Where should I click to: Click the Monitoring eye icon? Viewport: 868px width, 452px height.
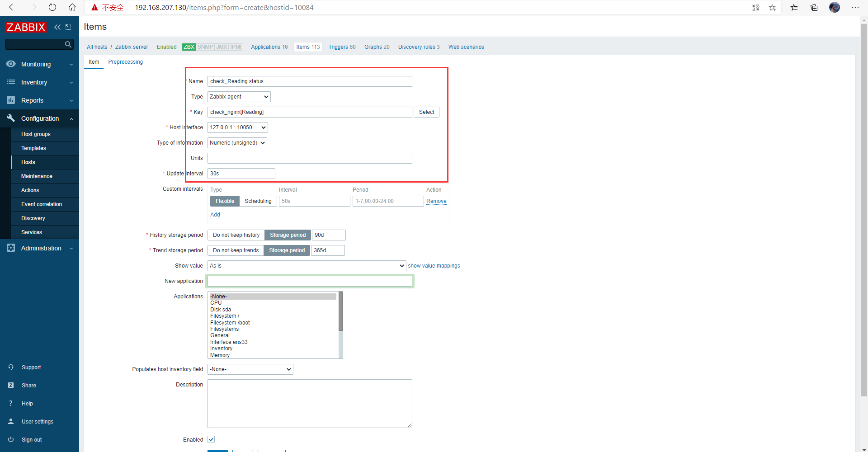(11, 64)
